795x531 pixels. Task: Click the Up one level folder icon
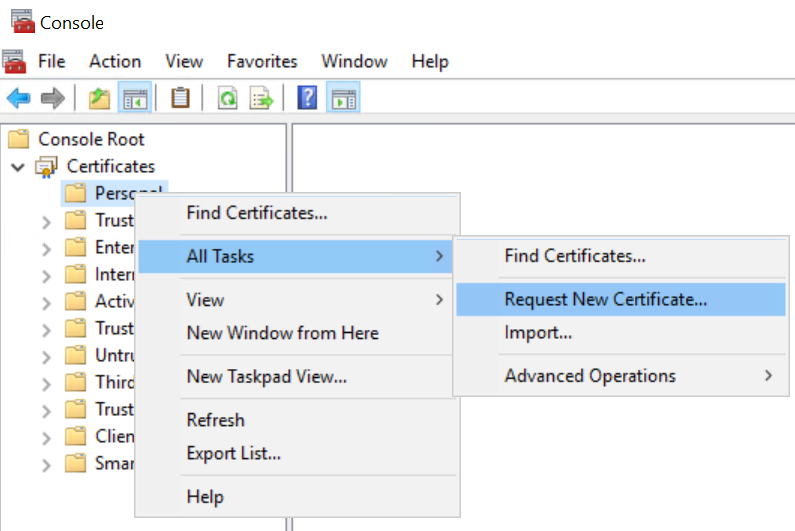pos(99,98)
